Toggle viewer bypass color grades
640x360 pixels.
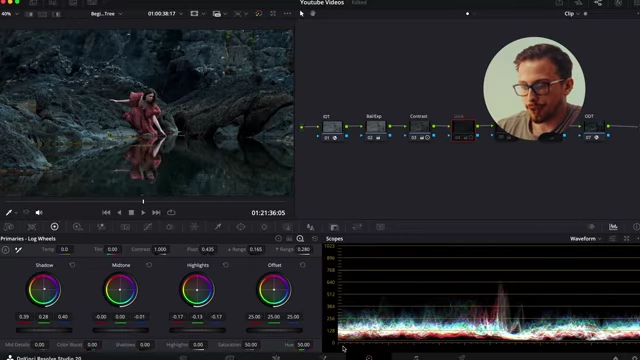[x=259, y=13]
